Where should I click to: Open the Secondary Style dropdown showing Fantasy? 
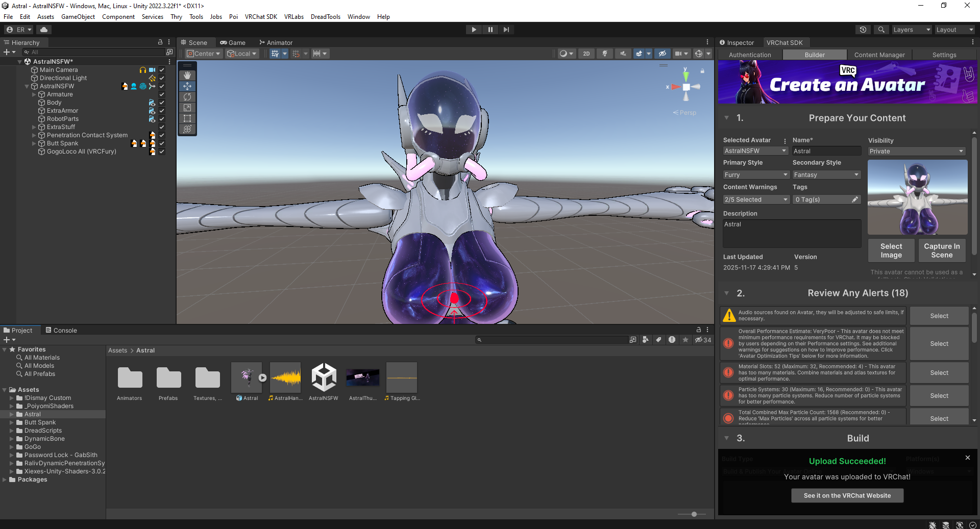click(x=827, y=174)
